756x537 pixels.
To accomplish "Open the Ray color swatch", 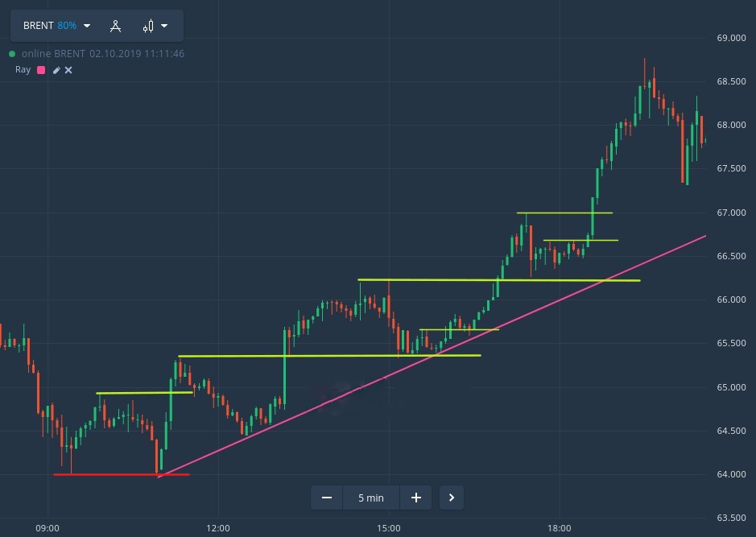I will click(x=41, y=70).
